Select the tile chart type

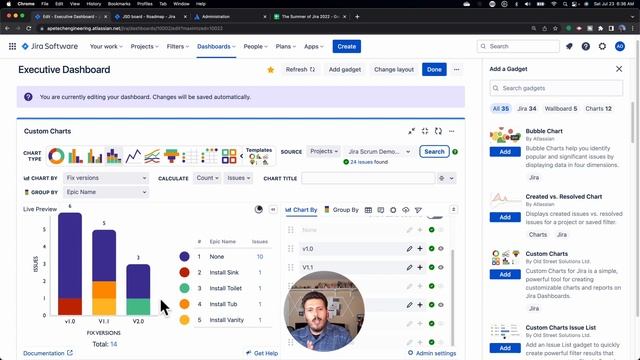[229, 156]
